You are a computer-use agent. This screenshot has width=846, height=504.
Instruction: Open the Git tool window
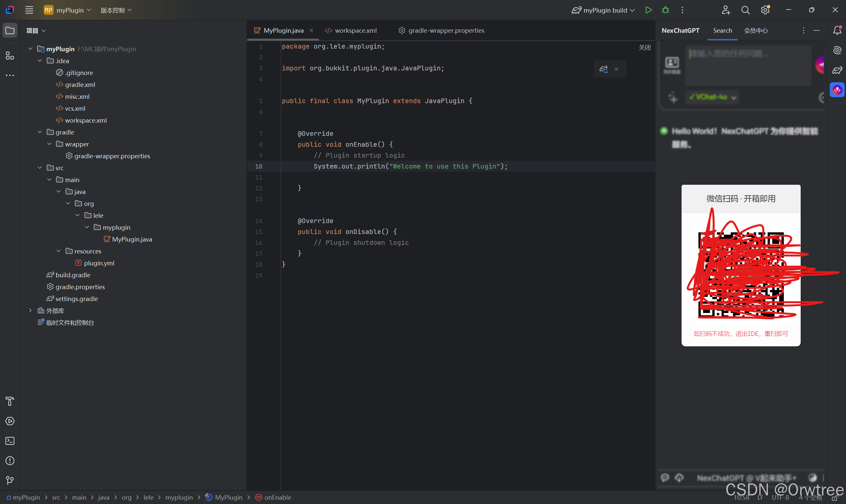10,480
